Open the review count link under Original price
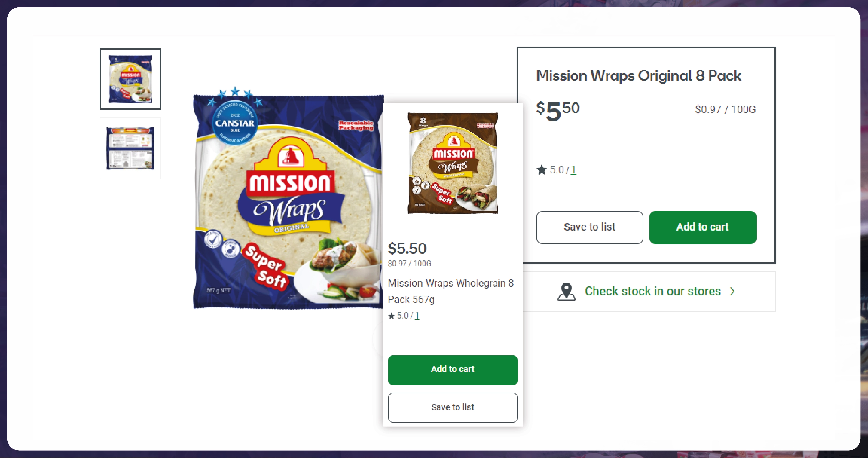The height and width of the screenshot is (458, 868). (573, 170)
